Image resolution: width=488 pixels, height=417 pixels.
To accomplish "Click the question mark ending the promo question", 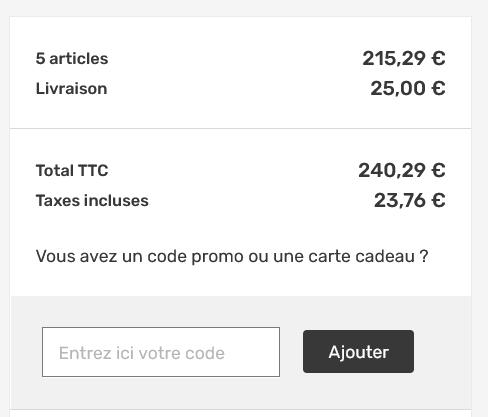I will point(424,256).
